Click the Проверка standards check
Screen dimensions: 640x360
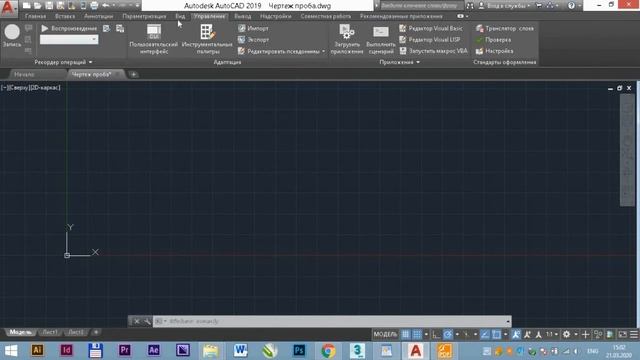click(x=493, y=40)
